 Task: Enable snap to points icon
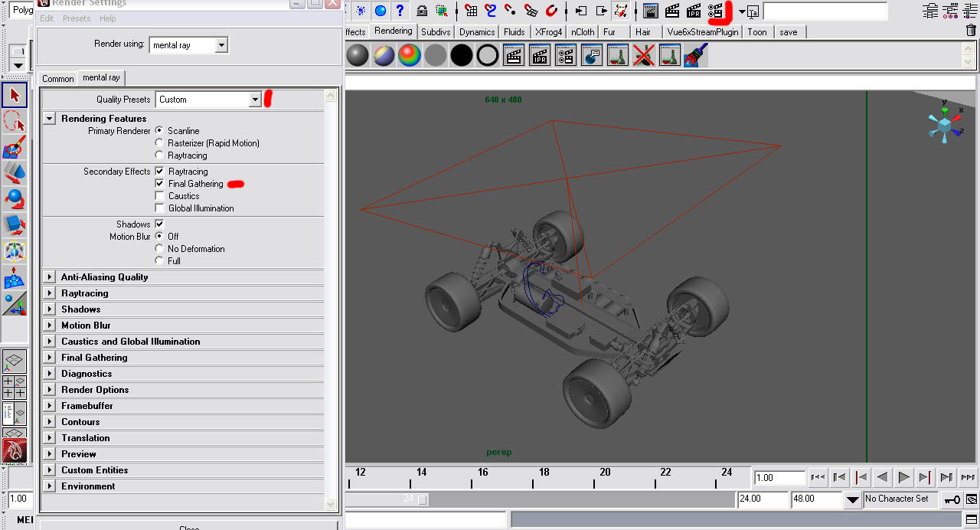point(511,11)
